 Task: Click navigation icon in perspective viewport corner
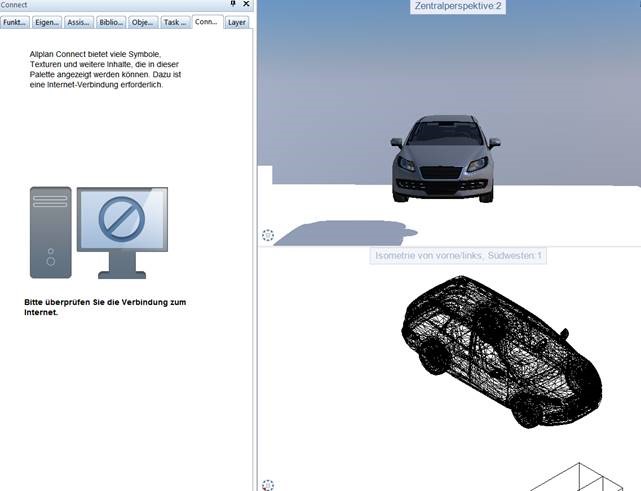[267, 236]
